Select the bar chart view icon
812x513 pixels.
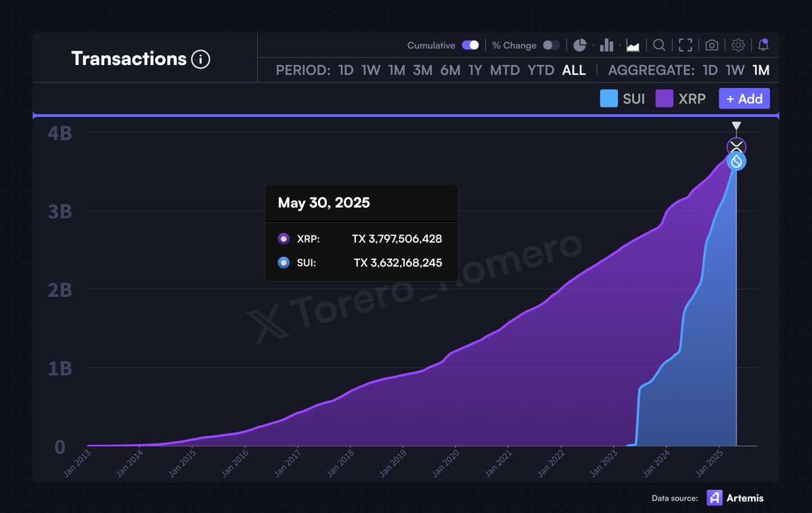tap(606, 45)
